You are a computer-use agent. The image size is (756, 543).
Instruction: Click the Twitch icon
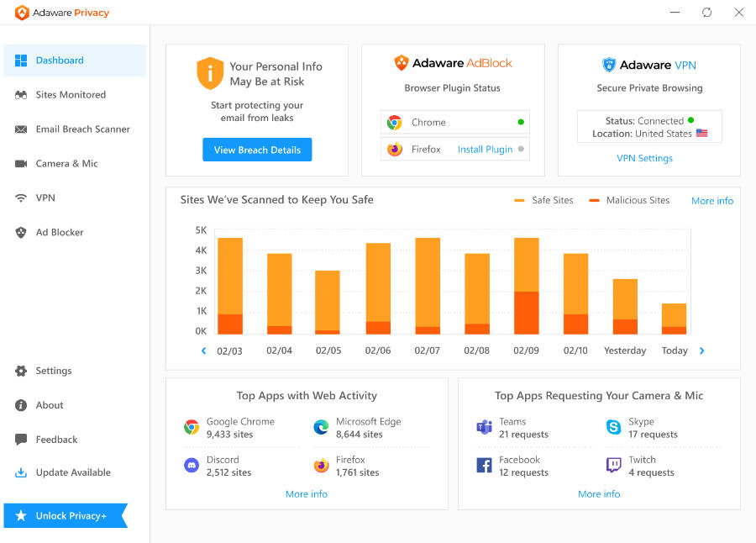(x=612, y=465)
